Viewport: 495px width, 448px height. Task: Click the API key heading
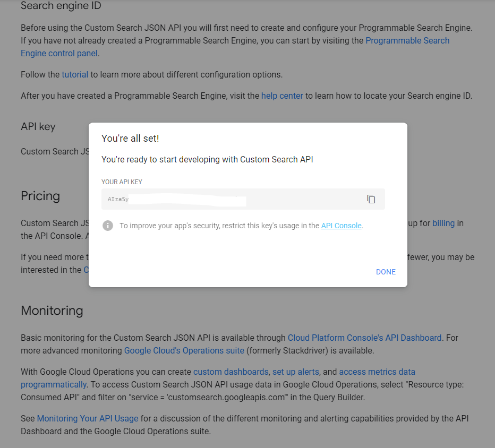click(38, 126)
